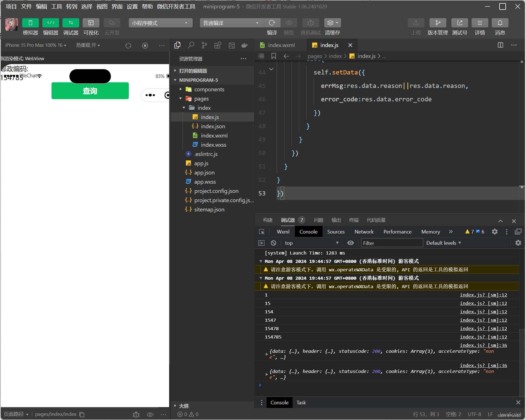Image resolution: width=525 pixels, height=420 pixels.
Task: Switch to the 问题 panel tab
Action: point(319,220)
